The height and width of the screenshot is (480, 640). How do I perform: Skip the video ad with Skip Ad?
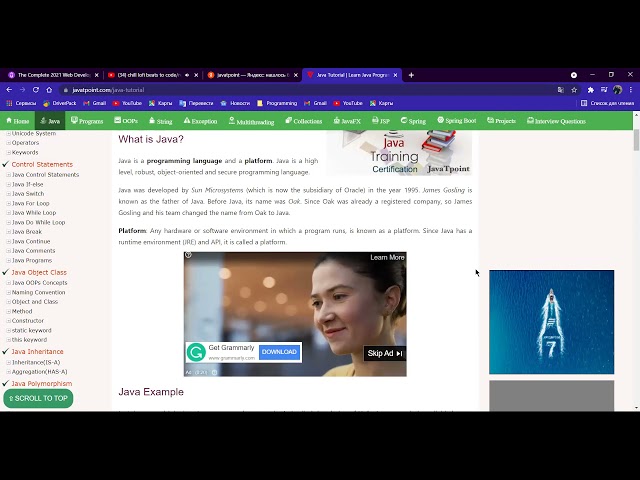pyautogui.click(x=385, y=353)
